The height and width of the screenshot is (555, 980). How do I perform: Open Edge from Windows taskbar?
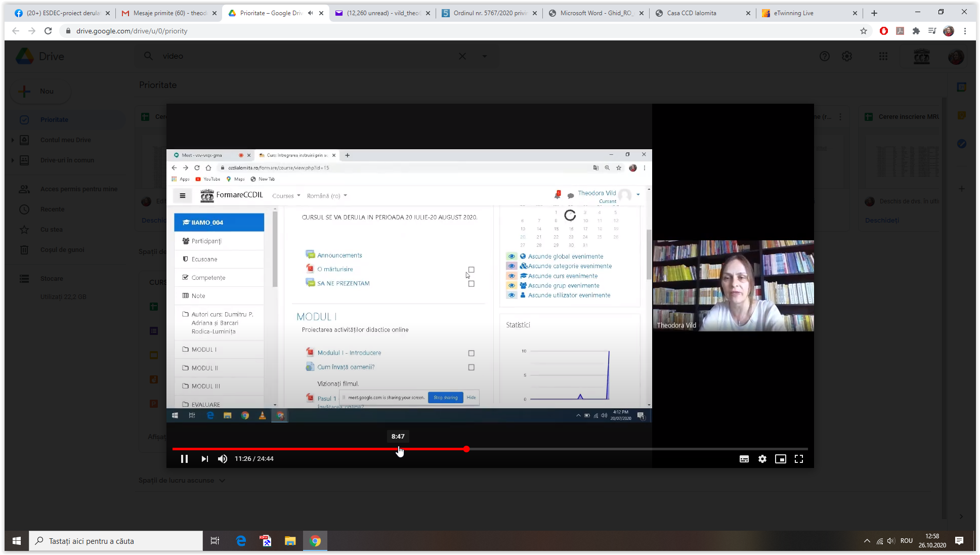point(241,541)
